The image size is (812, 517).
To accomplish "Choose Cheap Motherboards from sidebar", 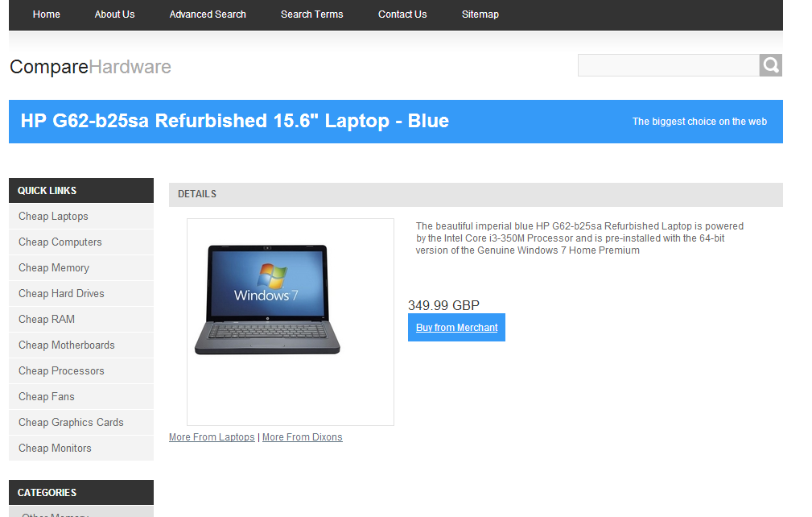I will coord(81,345).
